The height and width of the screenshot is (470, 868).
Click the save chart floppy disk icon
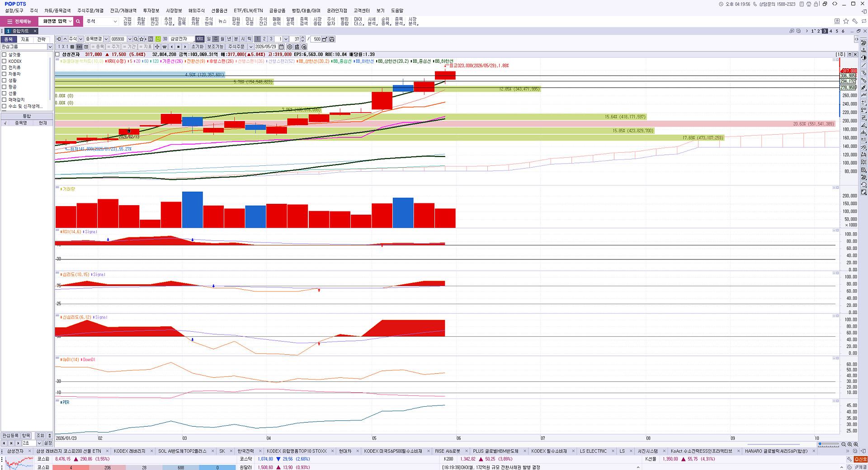tap(332, 39)
